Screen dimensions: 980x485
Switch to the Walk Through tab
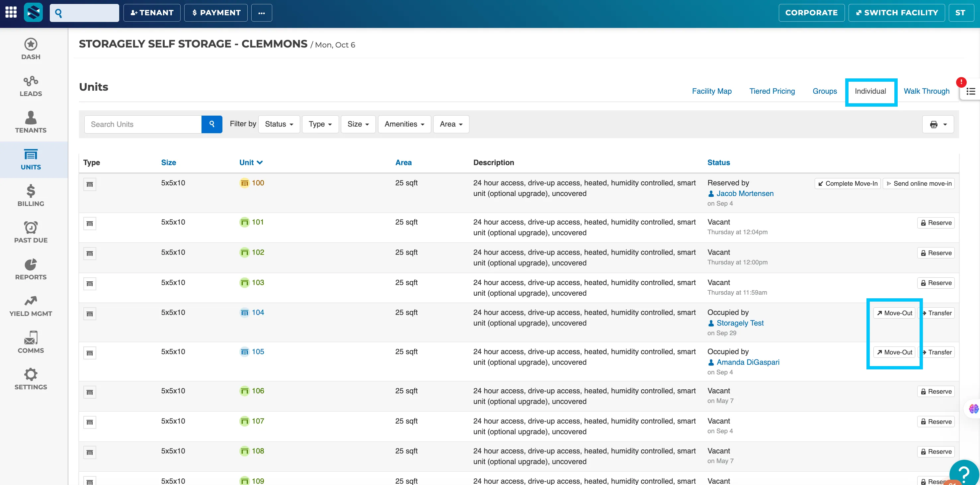pyautogui.click(x=926, y=91)
